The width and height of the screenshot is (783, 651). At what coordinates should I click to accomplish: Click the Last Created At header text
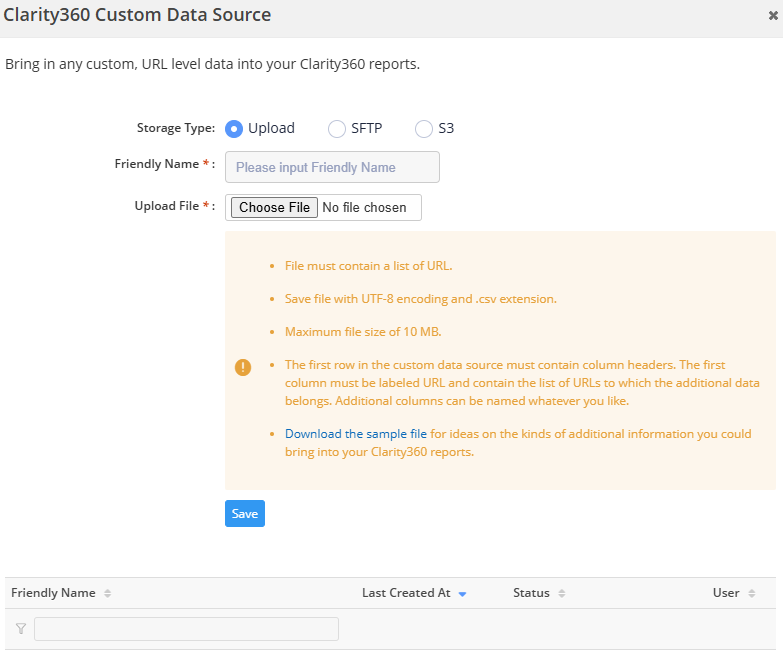click(x=406, y=593)
